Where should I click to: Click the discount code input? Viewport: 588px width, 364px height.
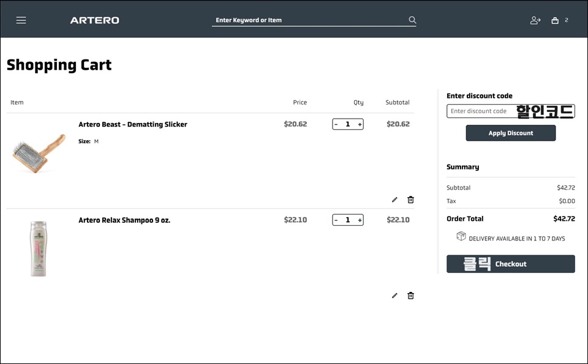(x=510, y=111)
